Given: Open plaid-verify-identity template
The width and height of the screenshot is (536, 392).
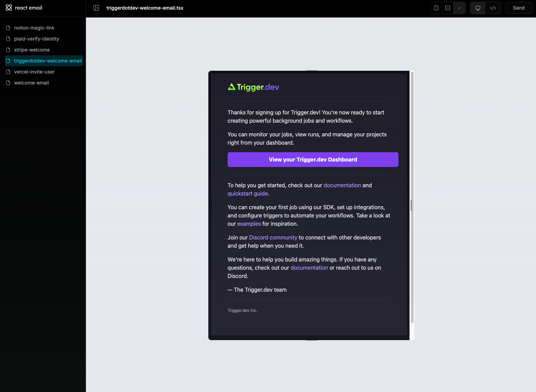Looking at the screenshot, I should [x=36, y=39].
